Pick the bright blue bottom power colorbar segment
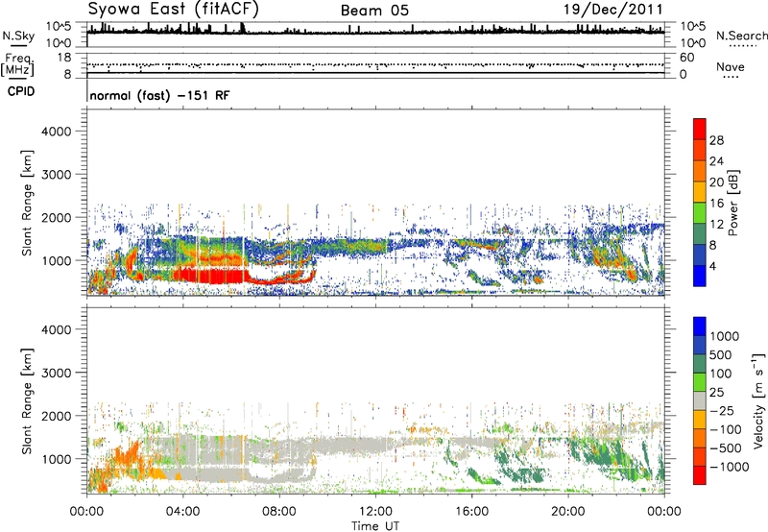The image size is (768, 532). tap(700, 276)
